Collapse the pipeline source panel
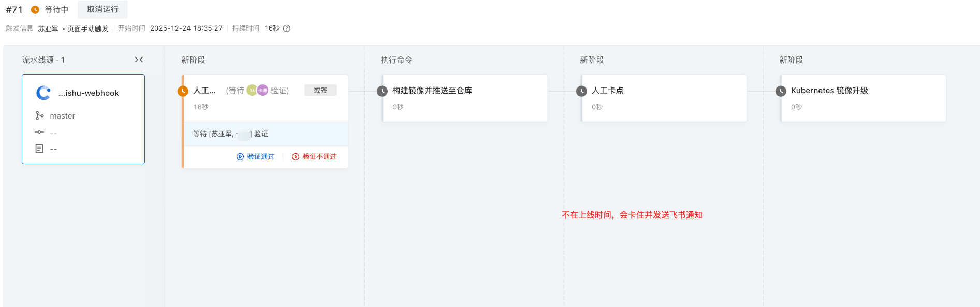 (x=139, y=60)
